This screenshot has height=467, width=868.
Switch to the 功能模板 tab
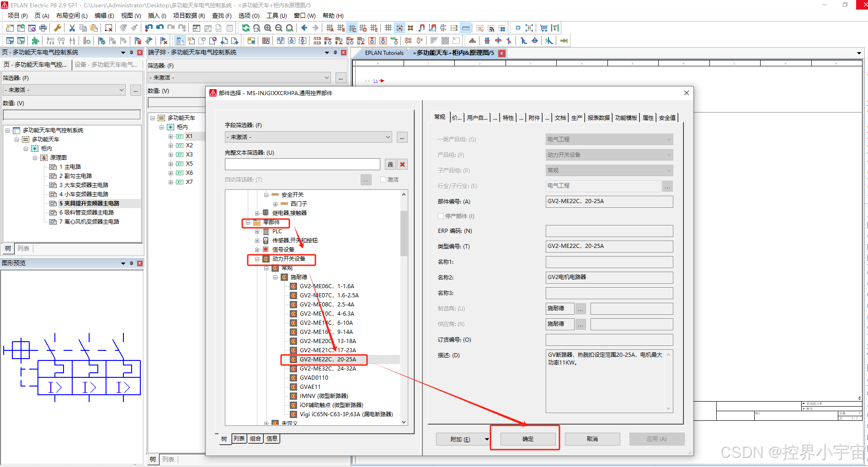click(626, 118)
